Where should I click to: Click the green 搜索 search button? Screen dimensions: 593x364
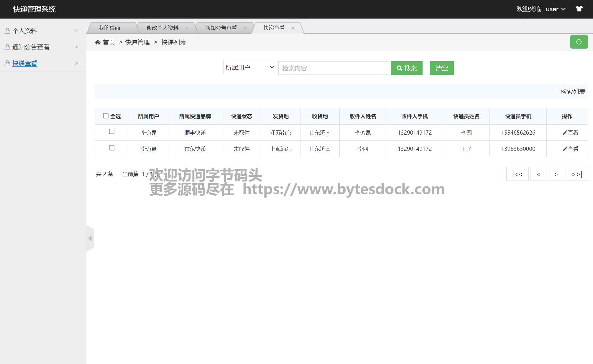coord(406,68)
